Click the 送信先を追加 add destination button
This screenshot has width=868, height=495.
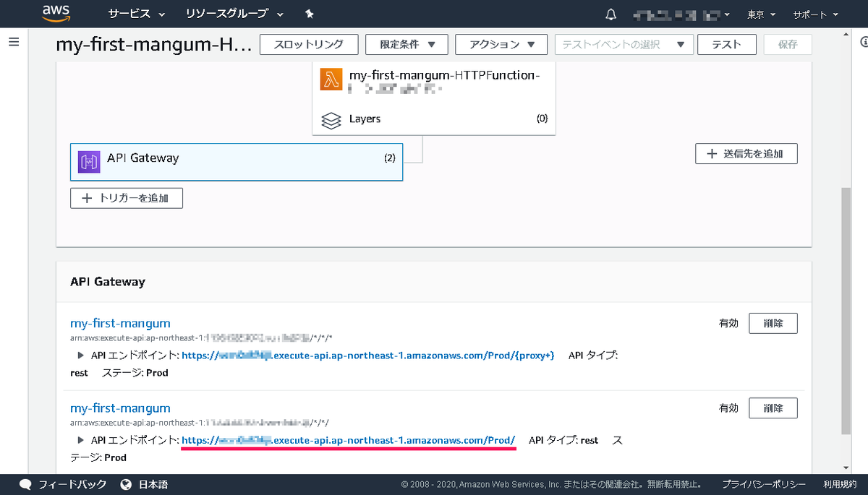pos(746,154)
